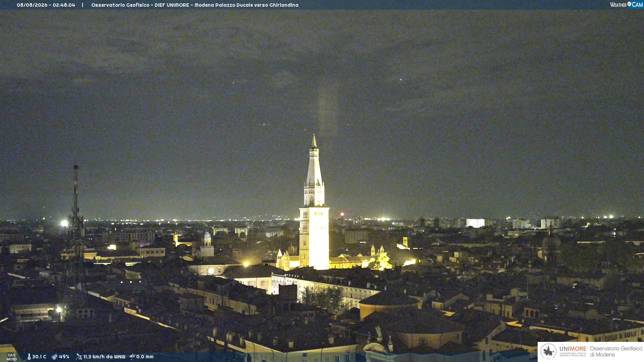Click the wind vane icon

[79, 357]
